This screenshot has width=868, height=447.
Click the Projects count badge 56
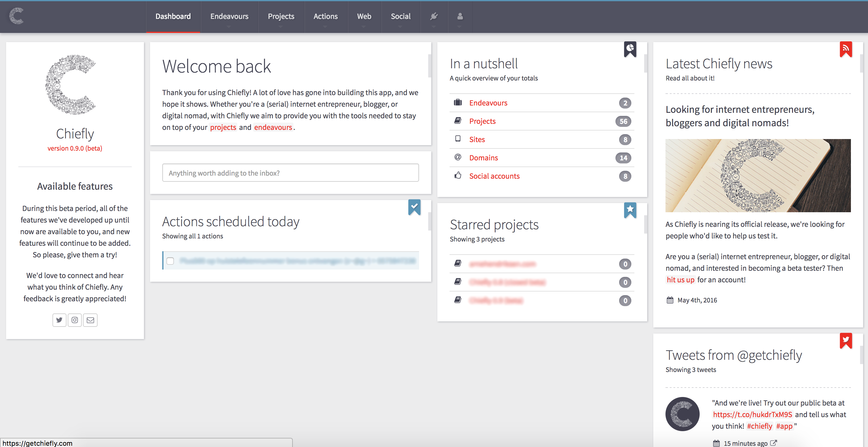point(623,121)
